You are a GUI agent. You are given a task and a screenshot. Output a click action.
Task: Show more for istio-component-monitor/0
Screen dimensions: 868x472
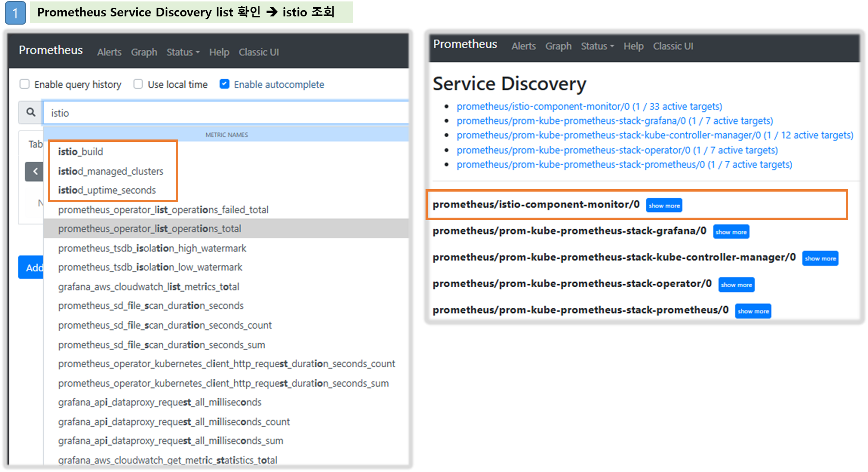[x=664, y=206]
